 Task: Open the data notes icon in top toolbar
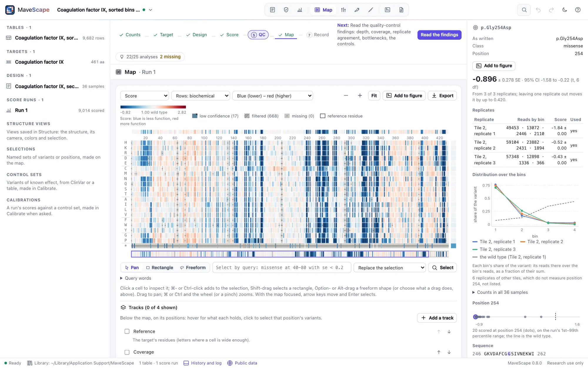pos(272,10)
